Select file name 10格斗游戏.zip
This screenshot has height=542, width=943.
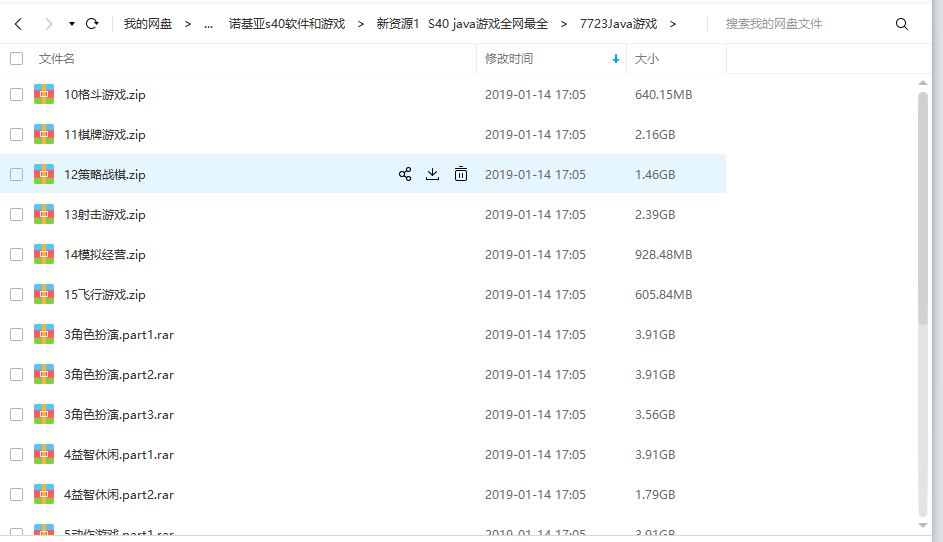105,94
